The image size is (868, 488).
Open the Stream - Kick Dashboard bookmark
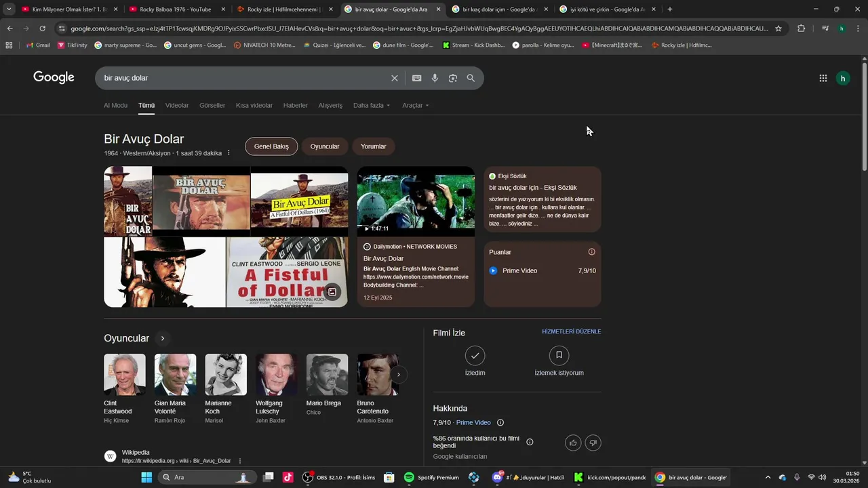tap(473, 45)
